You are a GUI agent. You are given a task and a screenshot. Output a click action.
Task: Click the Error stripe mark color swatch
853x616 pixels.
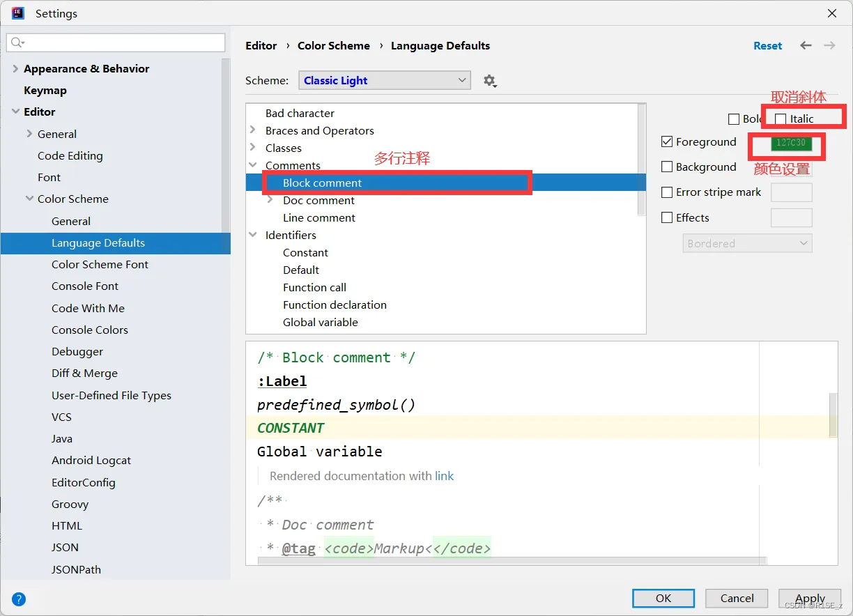[x=791, y=192]
